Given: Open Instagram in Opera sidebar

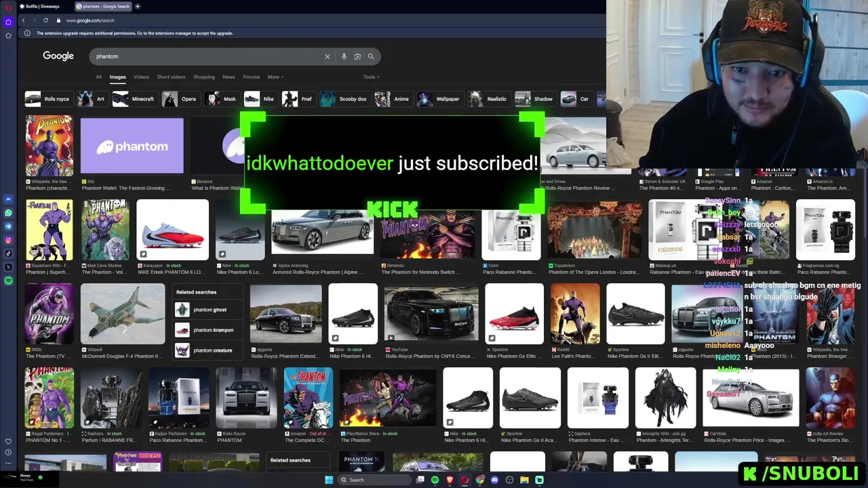Looking at the screenshot, I should coord(8,240).
